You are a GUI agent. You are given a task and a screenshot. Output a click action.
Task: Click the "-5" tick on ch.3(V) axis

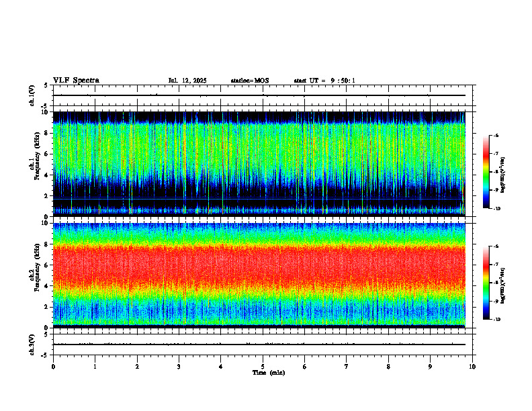[x=44, y=355]
